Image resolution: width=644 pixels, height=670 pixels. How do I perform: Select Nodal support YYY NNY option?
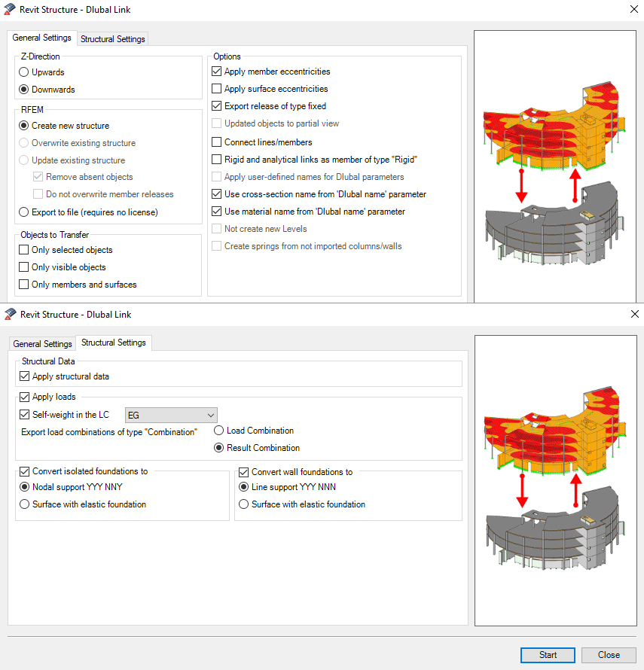[x=25, y=486]
